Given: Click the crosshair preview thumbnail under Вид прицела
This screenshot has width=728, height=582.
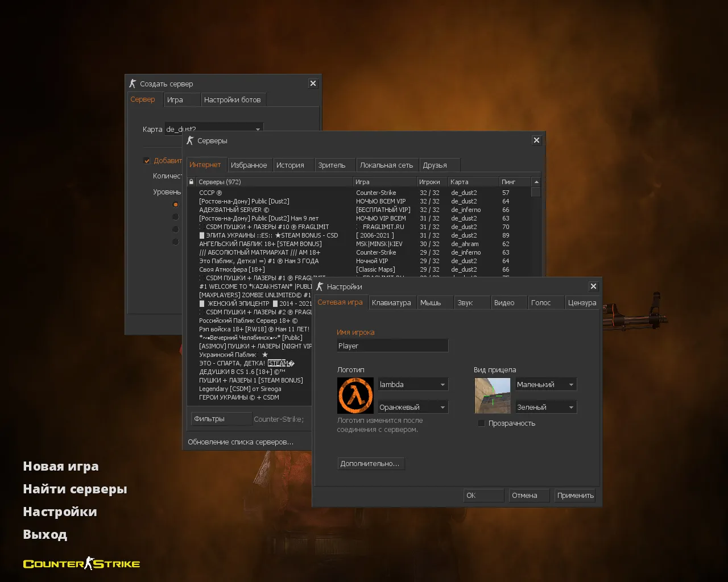Looking at the screenshot, I should click(x=492, y=396).
